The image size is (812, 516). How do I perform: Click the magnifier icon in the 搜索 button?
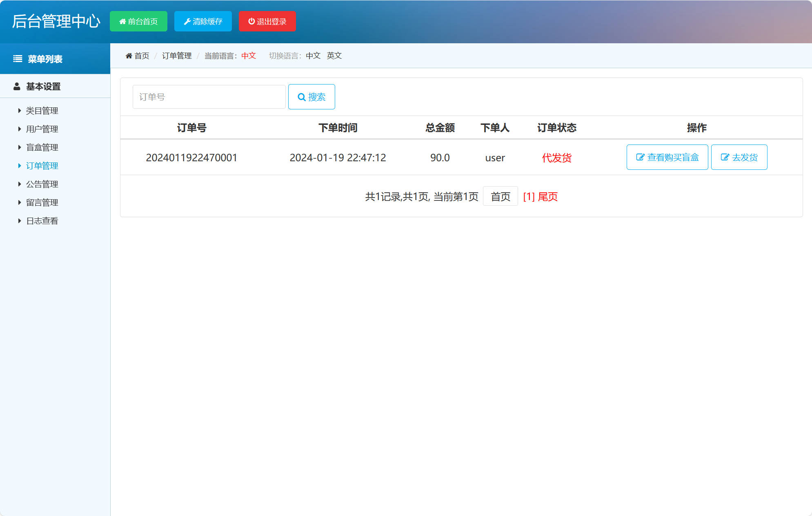301,97
